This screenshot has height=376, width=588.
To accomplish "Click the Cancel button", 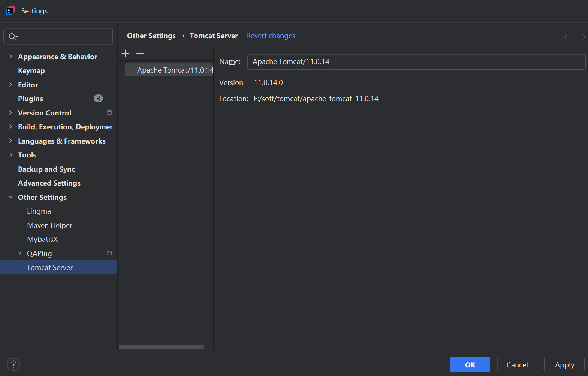I will (x=517, y=364).
